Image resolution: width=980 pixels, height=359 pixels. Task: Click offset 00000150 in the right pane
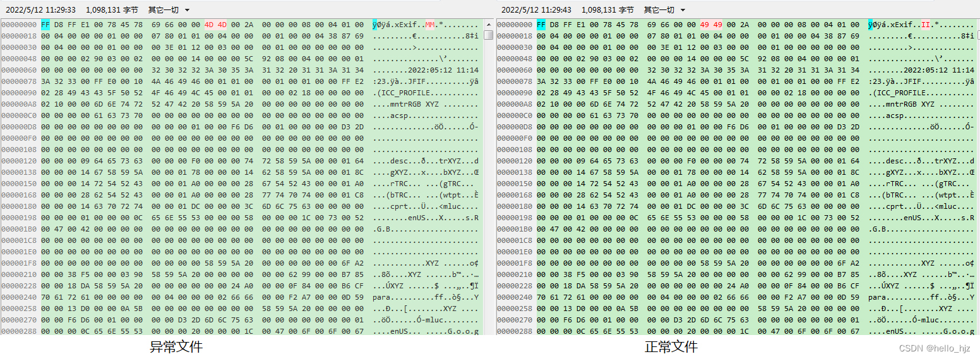515,184
